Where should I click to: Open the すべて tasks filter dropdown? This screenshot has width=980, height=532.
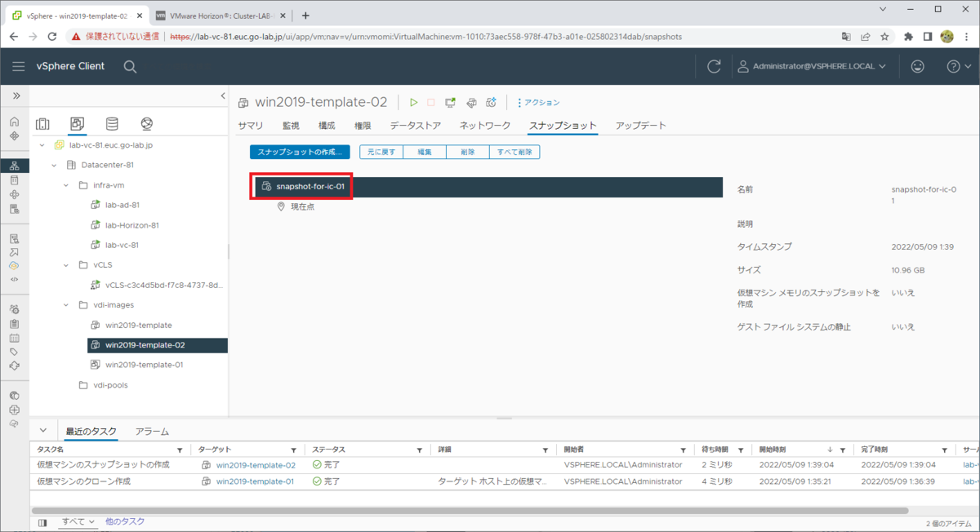[x=79, y=521]
